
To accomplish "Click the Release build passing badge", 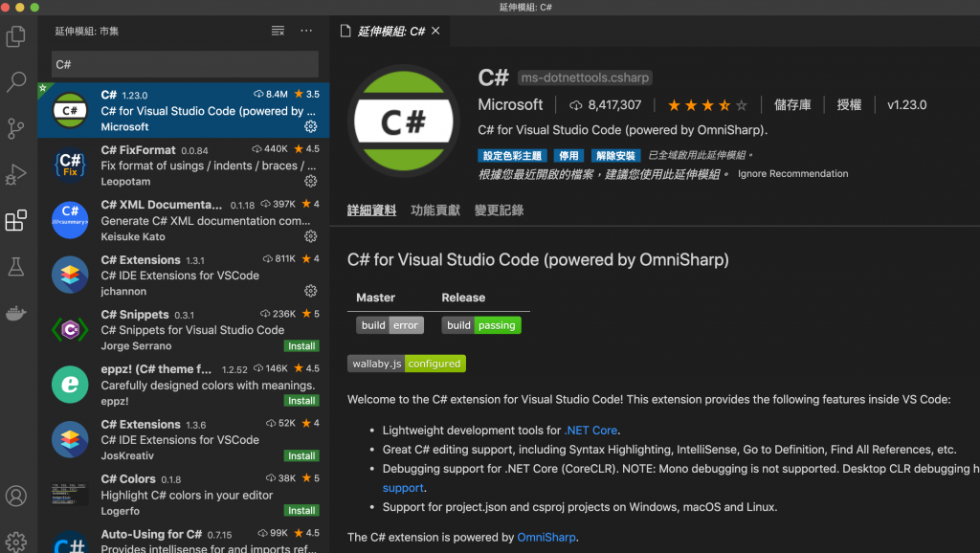I will (481, 325).
